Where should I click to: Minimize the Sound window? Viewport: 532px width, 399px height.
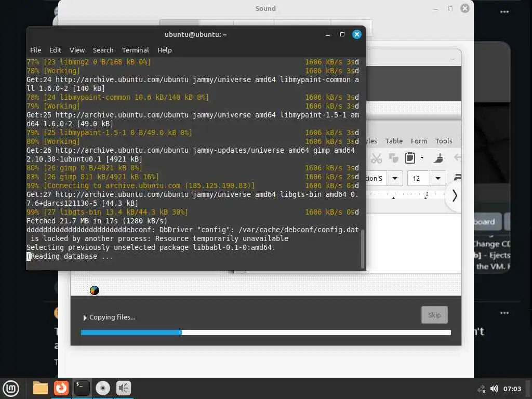[x=436, y=8]
